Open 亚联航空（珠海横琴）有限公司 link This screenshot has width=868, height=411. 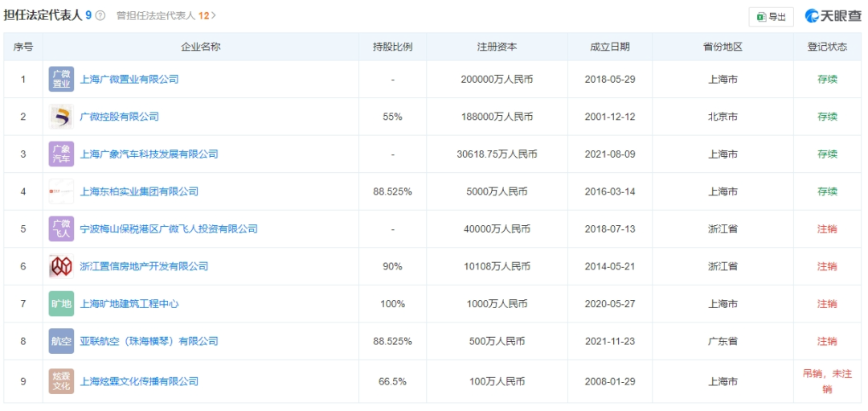149,341
